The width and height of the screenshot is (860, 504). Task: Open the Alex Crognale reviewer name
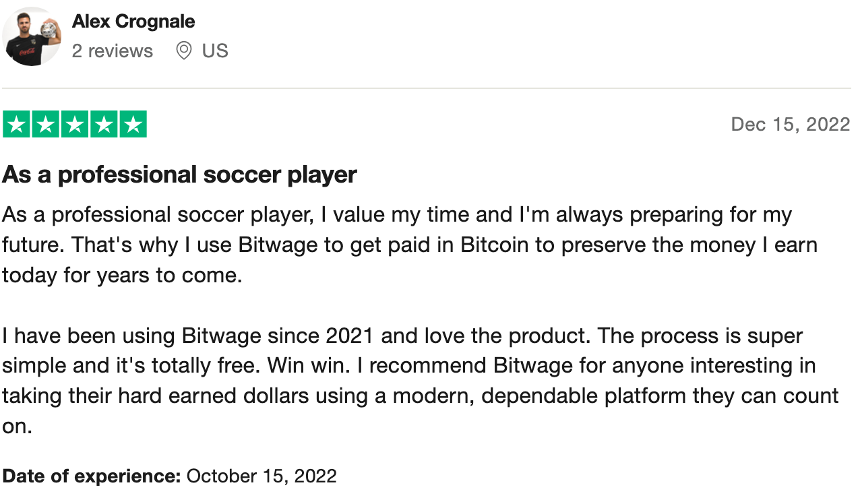click(x=133, y=22)
